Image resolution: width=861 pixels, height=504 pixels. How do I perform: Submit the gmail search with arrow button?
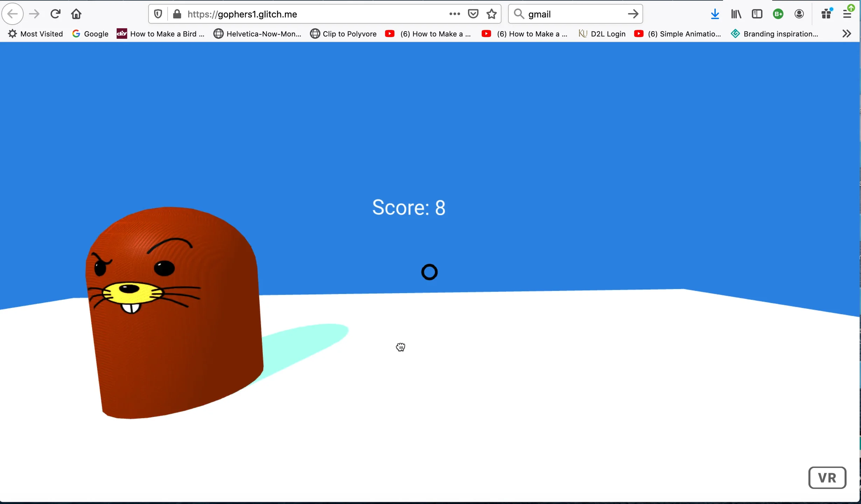632,14
